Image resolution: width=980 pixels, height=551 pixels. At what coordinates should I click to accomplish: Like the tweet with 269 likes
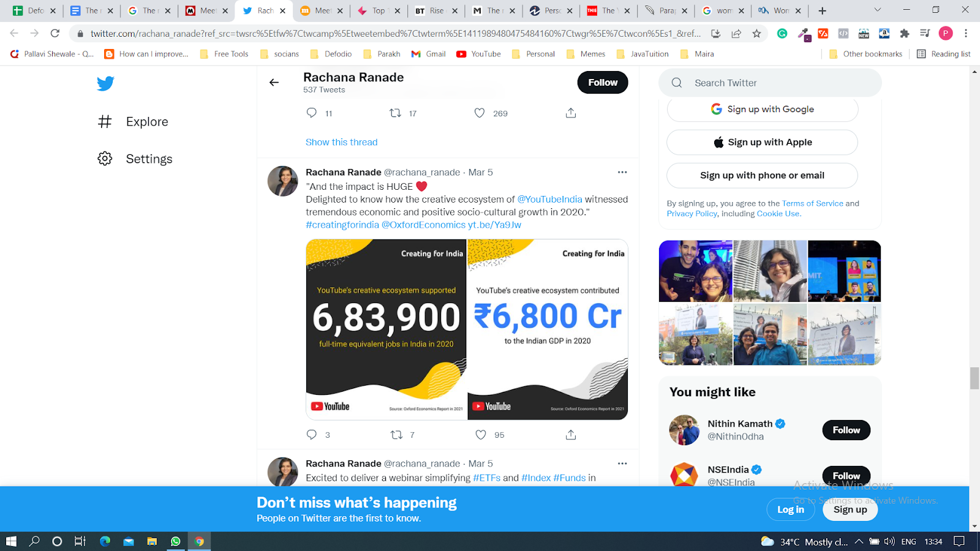pyautogui.click(x=480, y=113)
